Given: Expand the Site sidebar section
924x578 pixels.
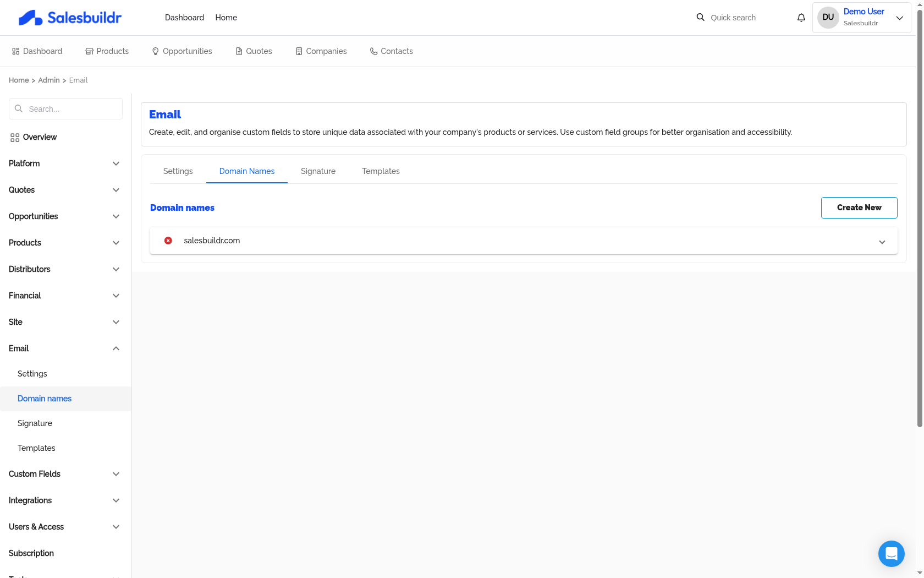Looking at the screenshot, I should [x=65, y=322].
